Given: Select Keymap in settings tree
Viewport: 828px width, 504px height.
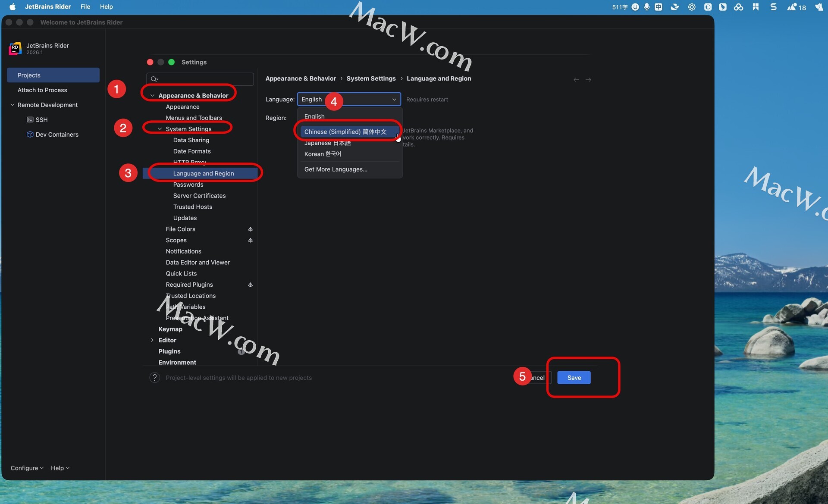Looking at the screenshot, I should 170,329.
